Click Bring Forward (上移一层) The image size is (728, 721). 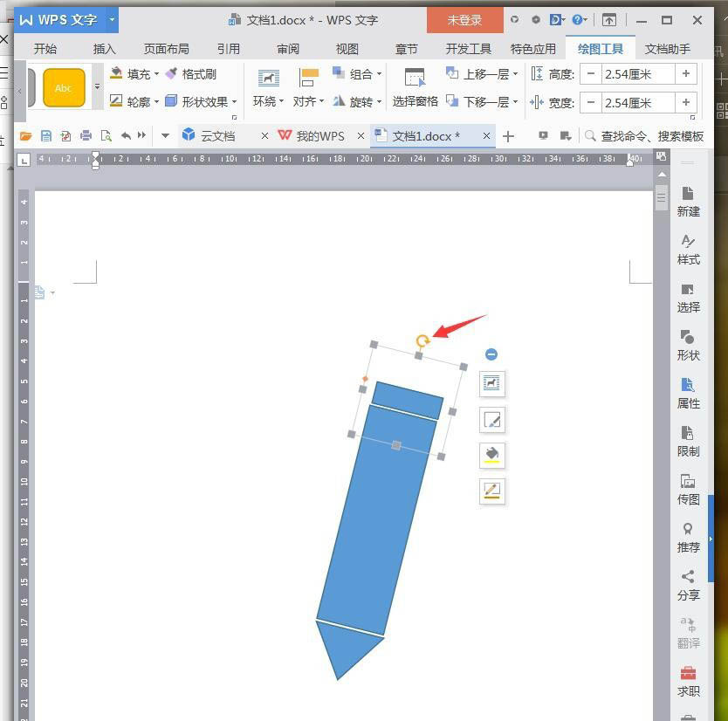482,74
